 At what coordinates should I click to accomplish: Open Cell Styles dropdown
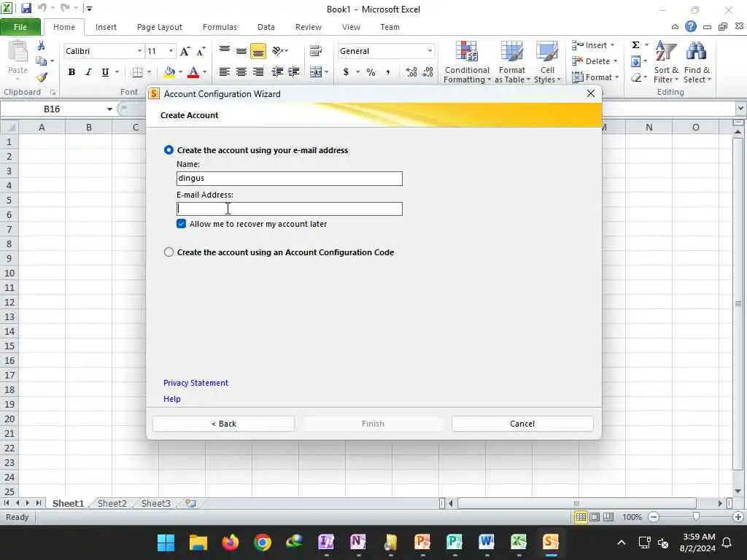point(547,62)
